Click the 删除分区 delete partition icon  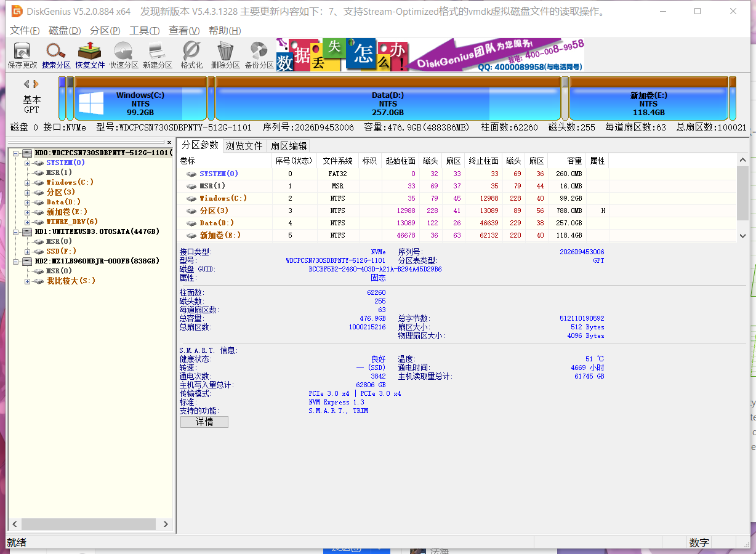click(x=224, y=54)
